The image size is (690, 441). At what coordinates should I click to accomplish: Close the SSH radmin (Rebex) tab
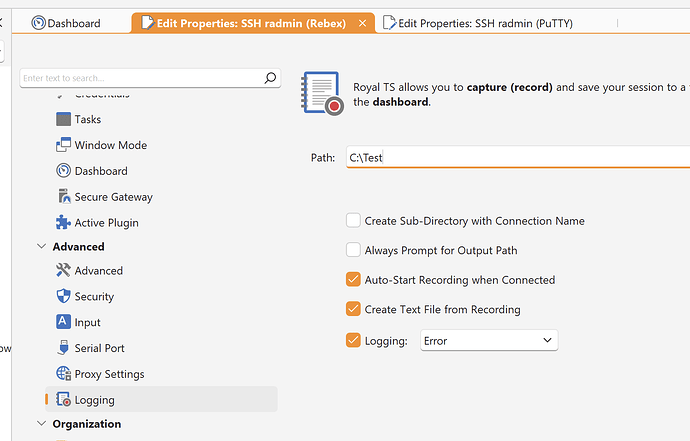(x=362, y=23)
